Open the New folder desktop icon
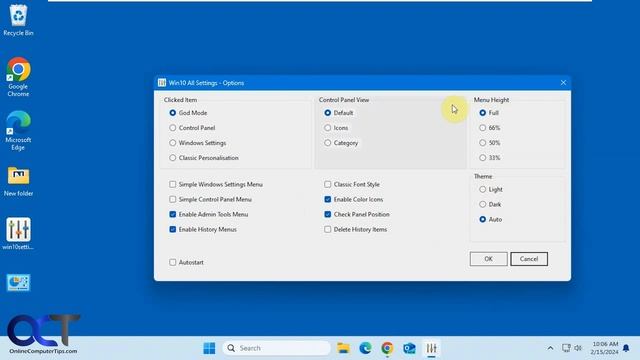Screen dimensions: 640x360 click(18, 181)
